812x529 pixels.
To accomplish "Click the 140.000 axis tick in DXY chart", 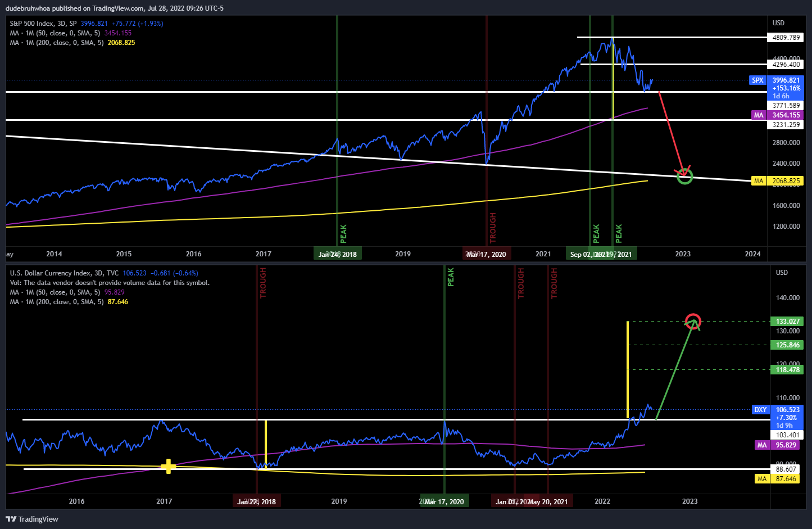I will click(787, 298).
